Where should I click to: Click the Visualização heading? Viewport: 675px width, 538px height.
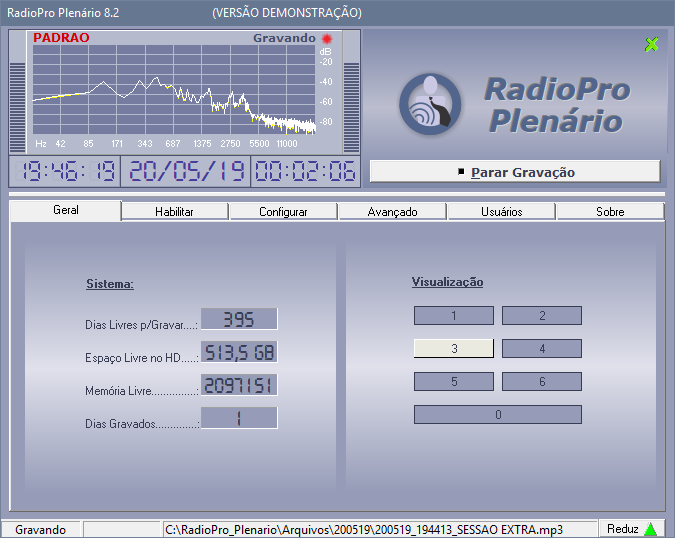[x=447, y=282]
